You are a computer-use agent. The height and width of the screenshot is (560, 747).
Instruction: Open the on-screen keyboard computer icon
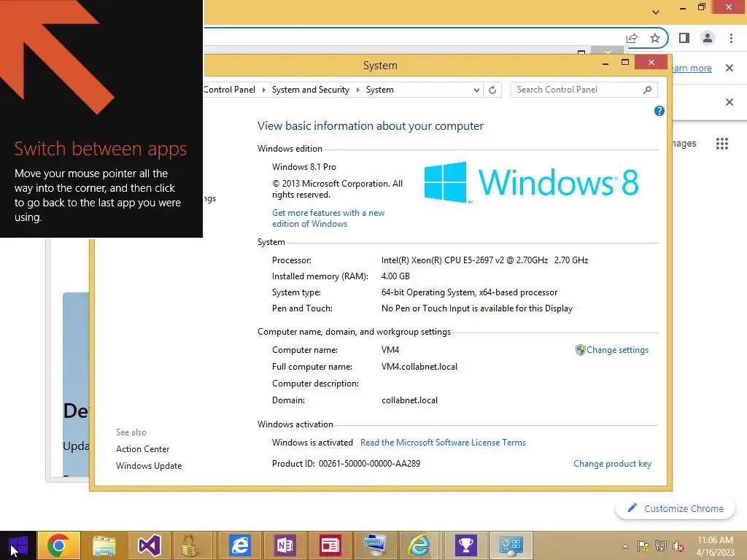[376, 545]
